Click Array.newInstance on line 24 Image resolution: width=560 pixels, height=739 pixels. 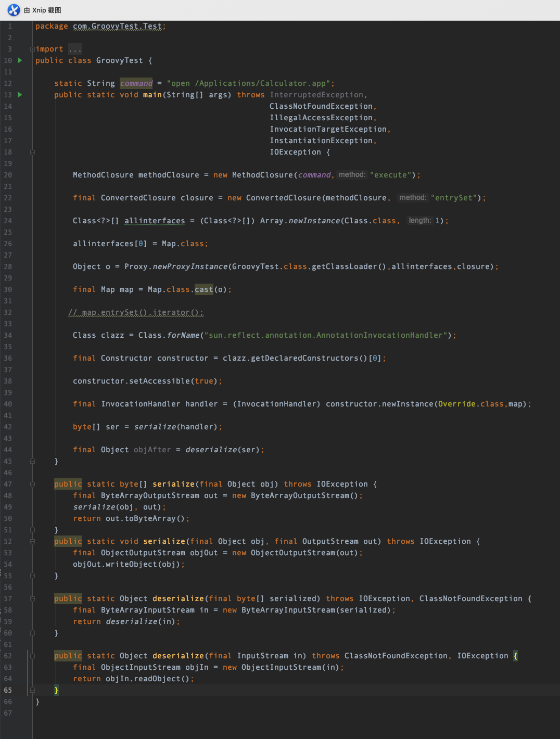tap(300, 221)
